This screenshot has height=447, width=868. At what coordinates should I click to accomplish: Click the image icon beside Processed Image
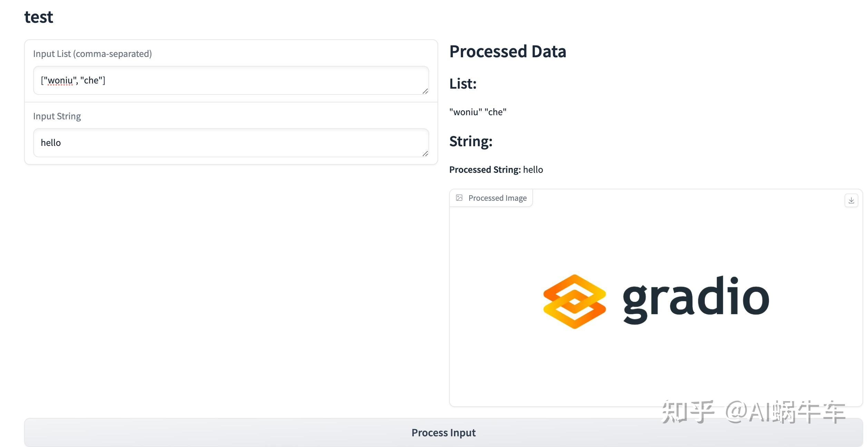tap(459, 198)
